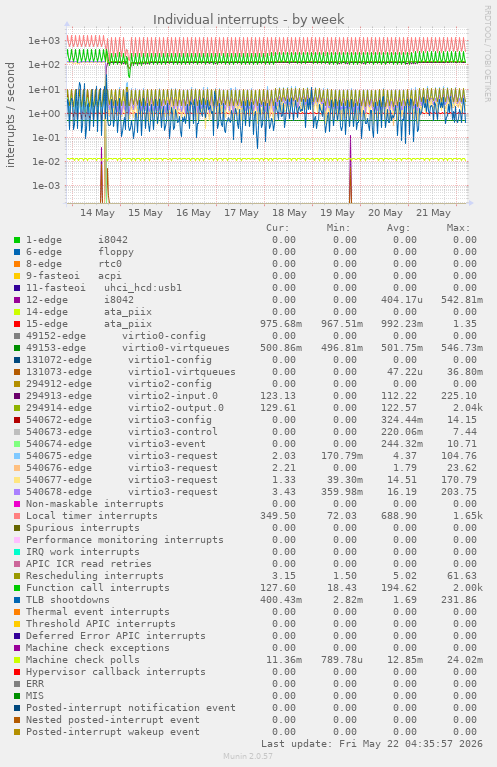Click the olive Rescheduling interrupts swatch

(17, 576)
